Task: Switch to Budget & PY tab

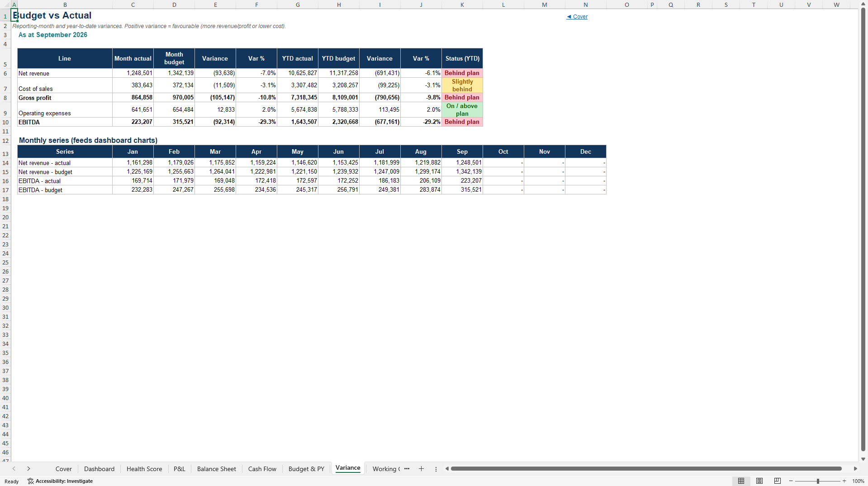Action: pos(306,469)
